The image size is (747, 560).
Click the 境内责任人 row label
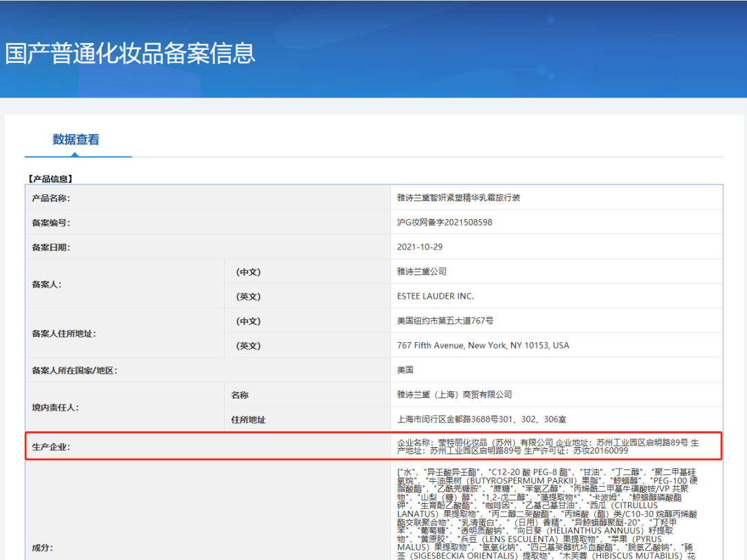tap(55, 407)
